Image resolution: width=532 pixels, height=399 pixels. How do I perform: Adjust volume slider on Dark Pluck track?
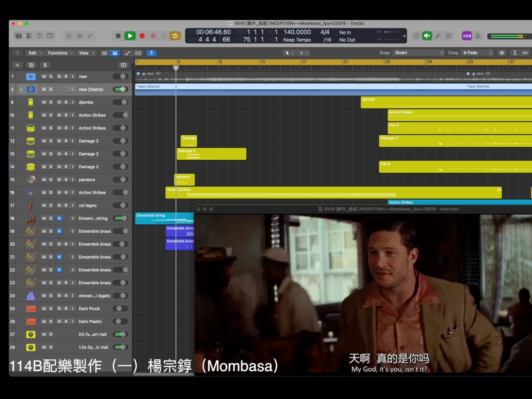(x=121, y=309)
